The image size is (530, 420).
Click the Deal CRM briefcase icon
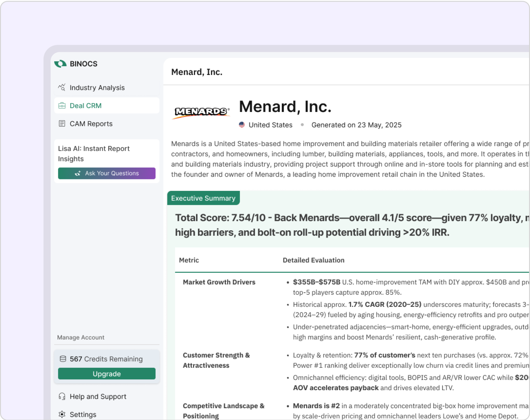[62, 106]
